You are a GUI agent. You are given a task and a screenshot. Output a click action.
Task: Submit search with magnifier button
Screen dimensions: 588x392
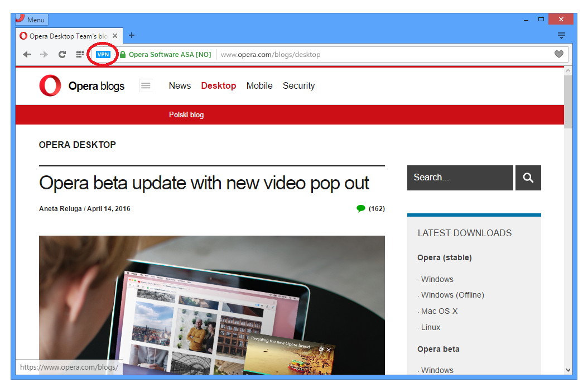[x=528, y=178]
